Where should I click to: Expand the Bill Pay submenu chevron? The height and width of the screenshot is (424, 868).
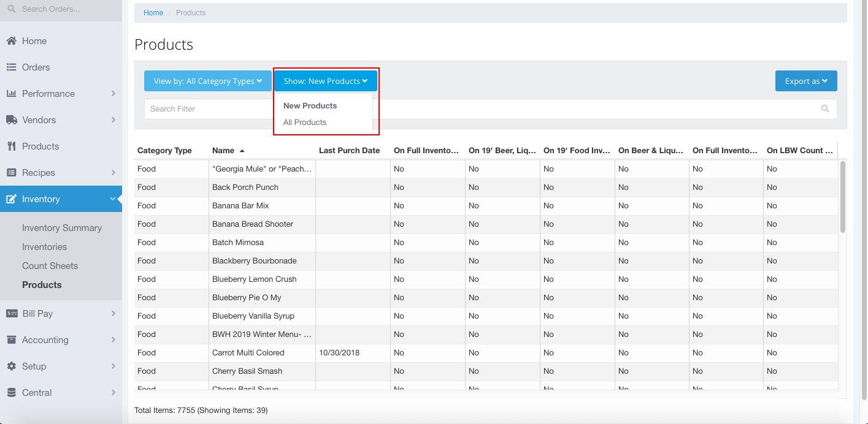(113, 314)
